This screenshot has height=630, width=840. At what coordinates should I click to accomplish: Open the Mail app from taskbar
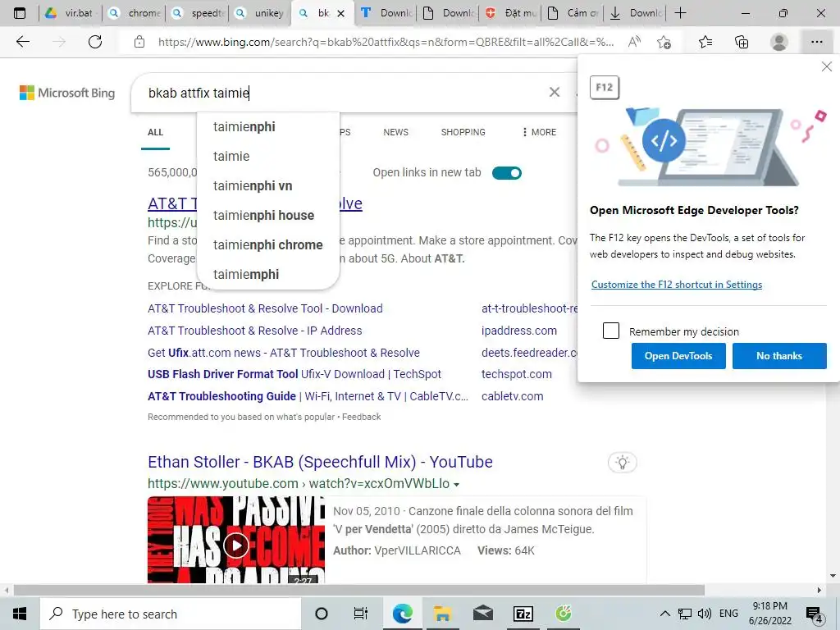[482, 614]
